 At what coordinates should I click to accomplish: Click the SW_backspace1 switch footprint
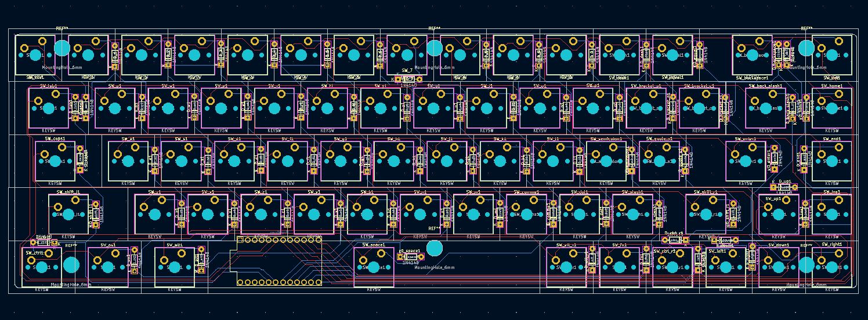pos(752,55)
